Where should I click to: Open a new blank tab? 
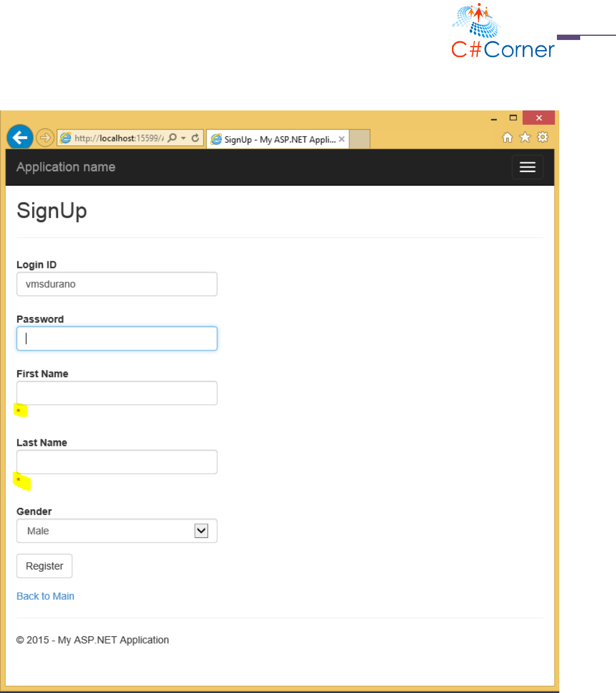pos(360,139)
